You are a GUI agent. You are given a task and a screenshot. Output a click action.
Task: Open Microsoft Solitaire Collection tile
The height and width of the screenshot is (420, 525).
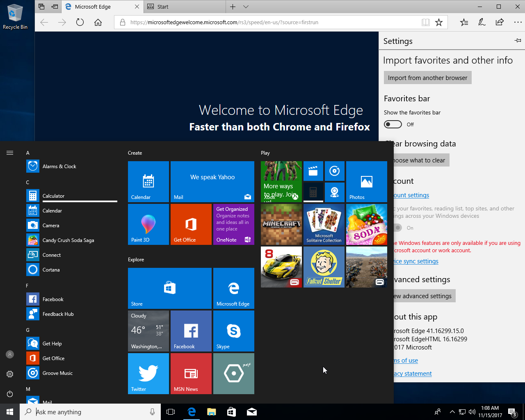[324, 224]
